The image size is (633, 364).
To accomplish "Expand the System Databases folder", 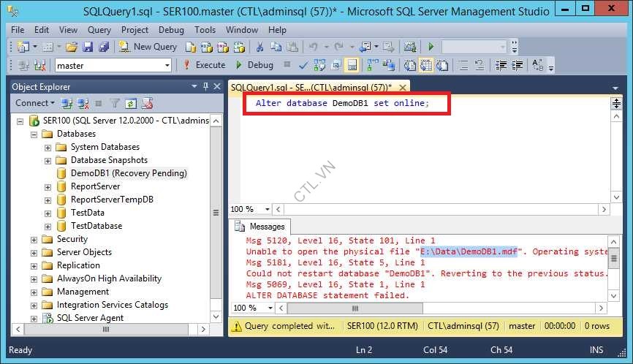I will pyautogui.click(x=48, y=147).
